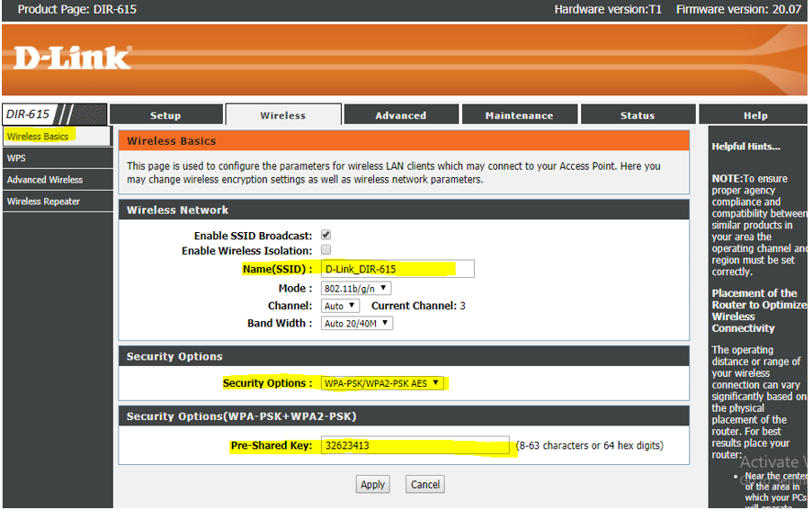Image resolution: width=812 pixels, height=510 pixels.
Task: Click the Pre-Shared Key input field
Action: point(415,445)
